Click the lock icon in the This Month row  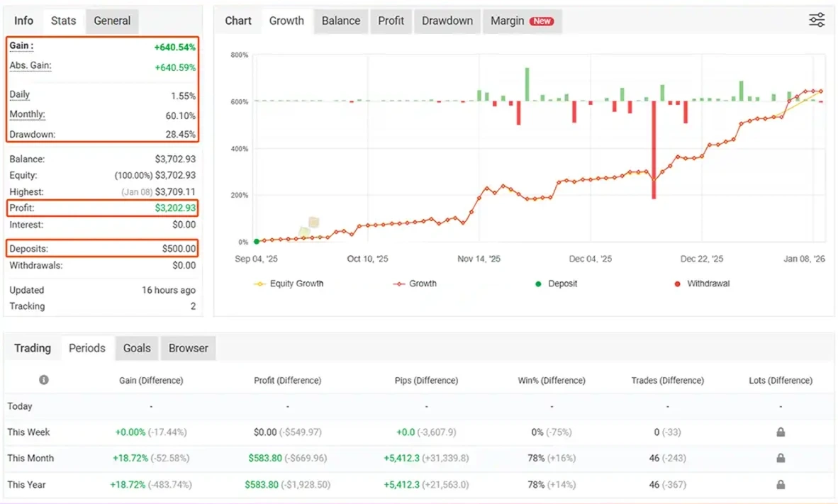(780, 459)
